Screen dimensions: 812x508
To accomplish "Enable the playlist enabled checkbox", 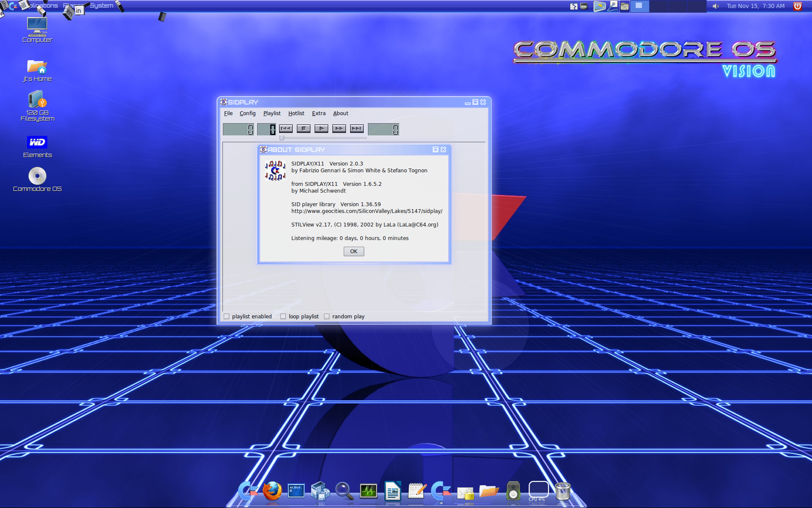I will point(227,316).
